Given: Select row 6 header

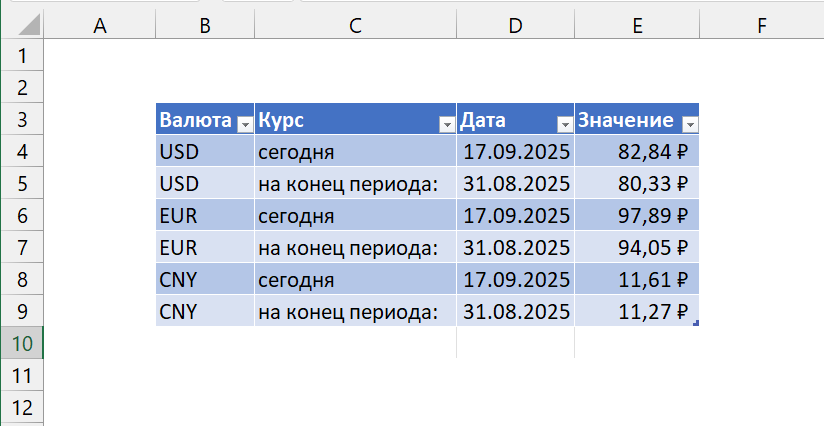Looking at the screenshot, I should coord(22,215).
